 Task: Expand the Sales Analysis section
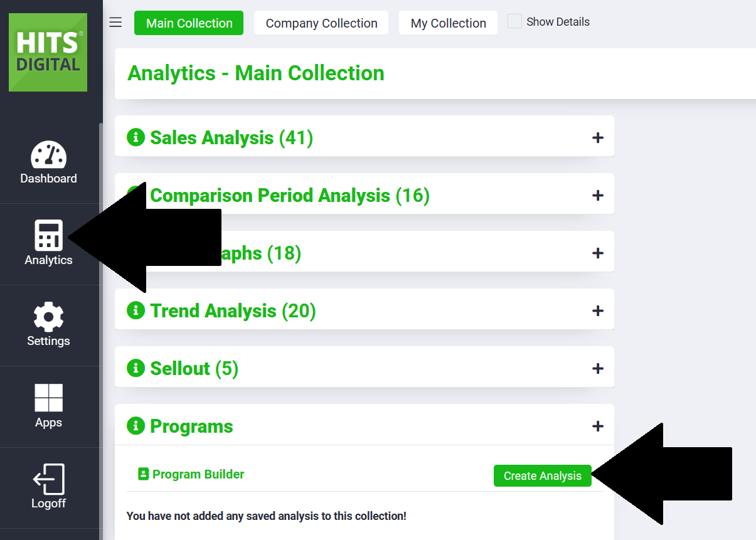click(598, 137)
